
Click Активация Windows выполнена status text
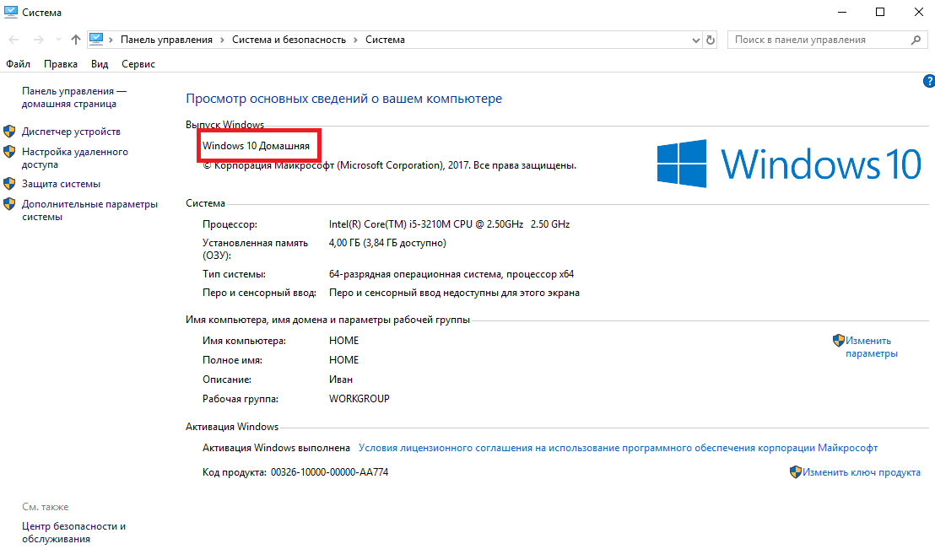276,448
